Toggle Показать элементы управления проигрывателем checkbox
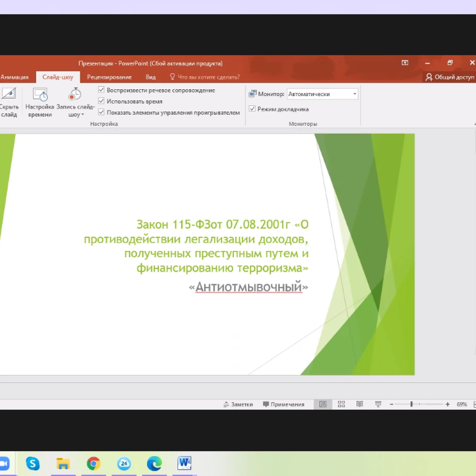Viewport: 476px width, 476px height. [101, 112]
